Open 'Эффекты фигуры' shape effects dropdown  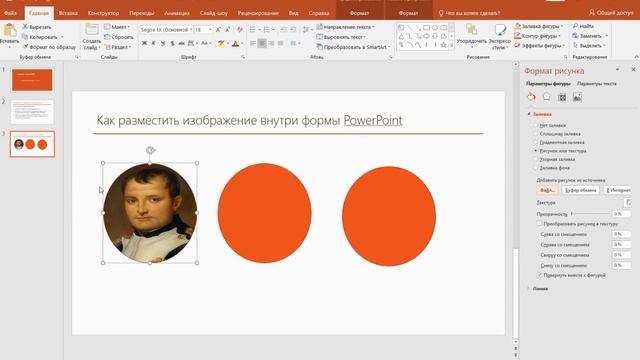(540, 46)
